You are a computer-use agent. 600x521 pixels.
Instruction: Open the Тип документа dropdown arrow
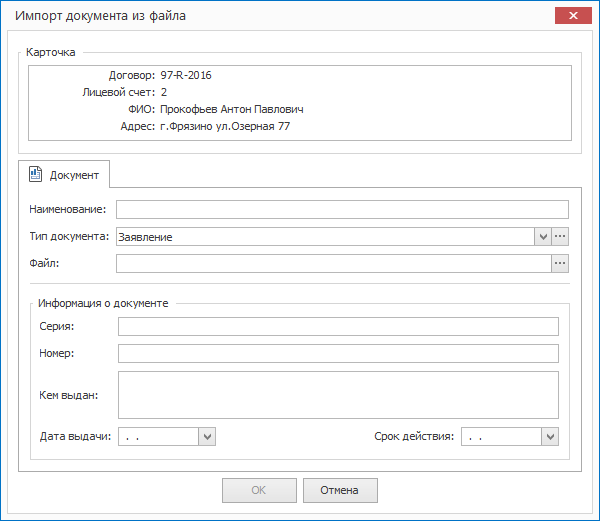click(543, 237)
